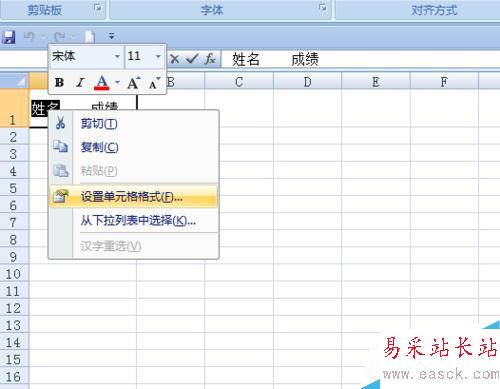This screenshot has width=500, height=389.
Task: Click in the formula bar showing 姓名 成绩
Action: 360,59
